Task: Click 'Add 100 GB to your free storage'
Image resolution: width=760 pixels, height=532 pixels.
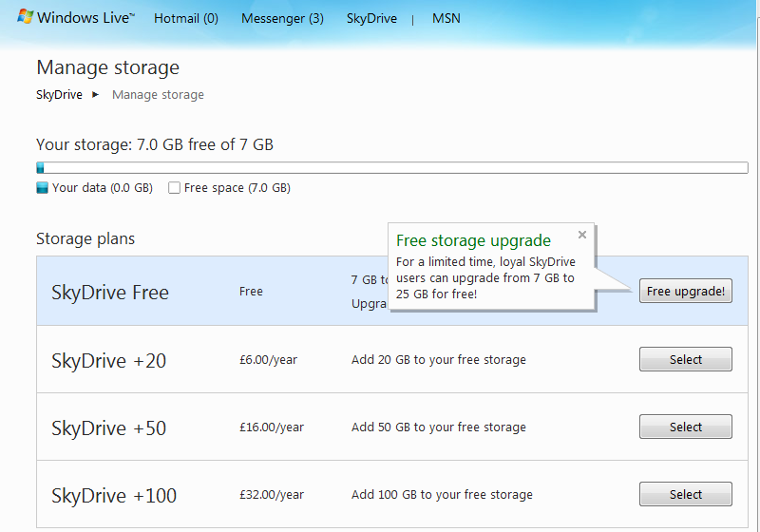Action: pos(442,494)
